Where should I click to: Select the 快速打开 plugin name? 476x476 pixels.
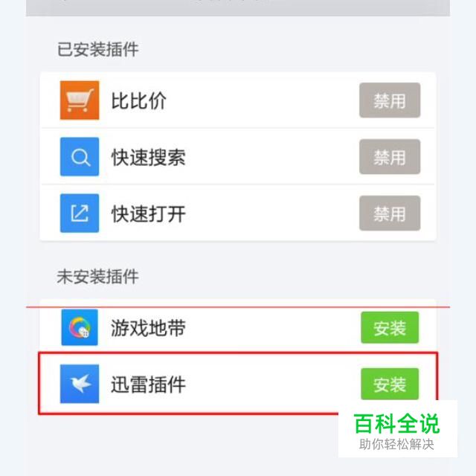click(x=149, y=213)
